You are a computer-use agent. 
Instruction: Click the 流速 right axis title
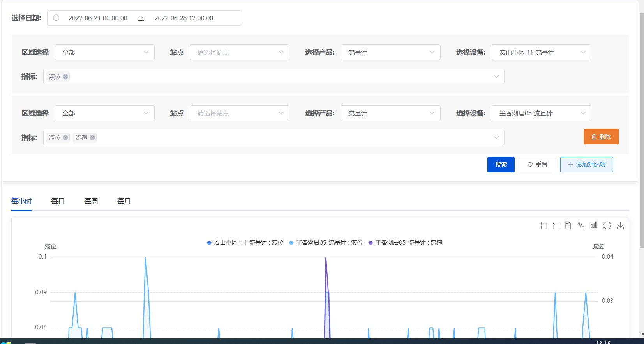(598, 246)
